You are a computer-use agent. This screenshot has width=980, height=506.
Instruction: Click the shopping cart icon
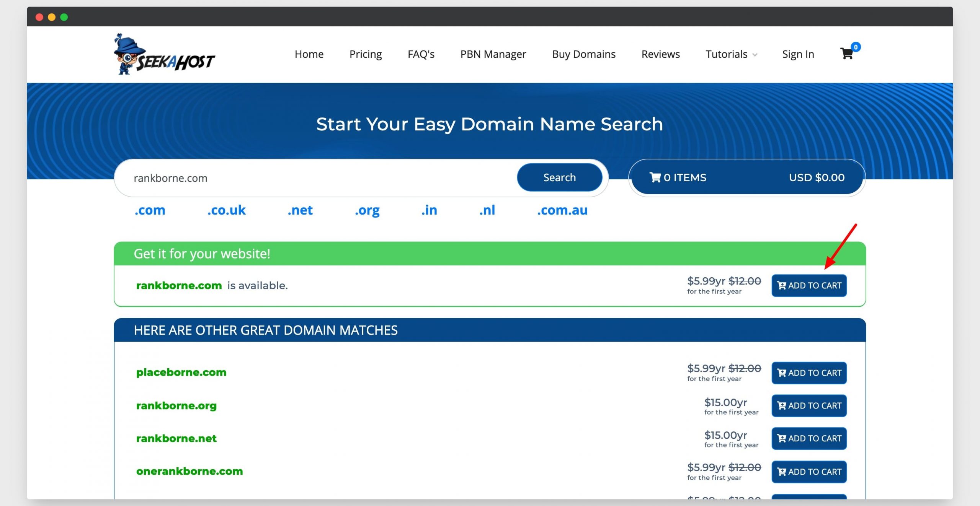click(x=846, y=54)
